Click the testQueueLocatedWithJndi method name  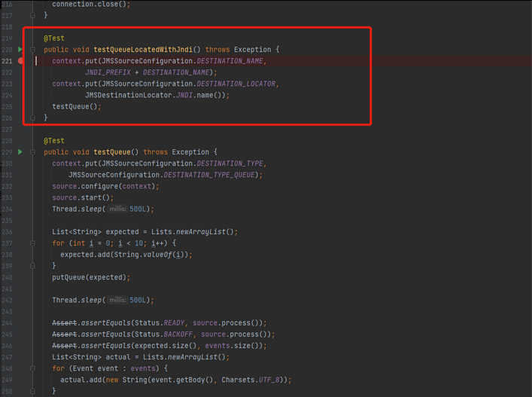point(143,50)
